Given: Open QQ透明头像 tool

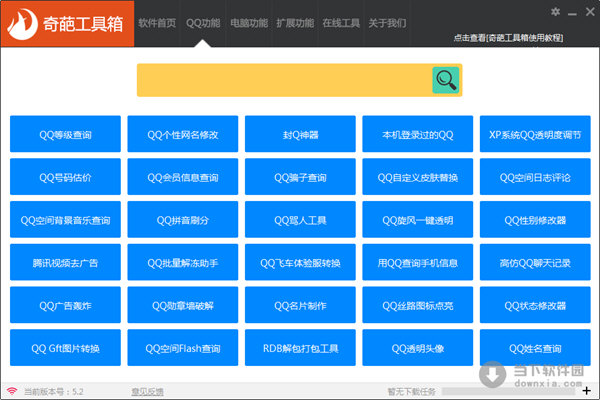Looking at the screenshot, I should coord(418,348).
